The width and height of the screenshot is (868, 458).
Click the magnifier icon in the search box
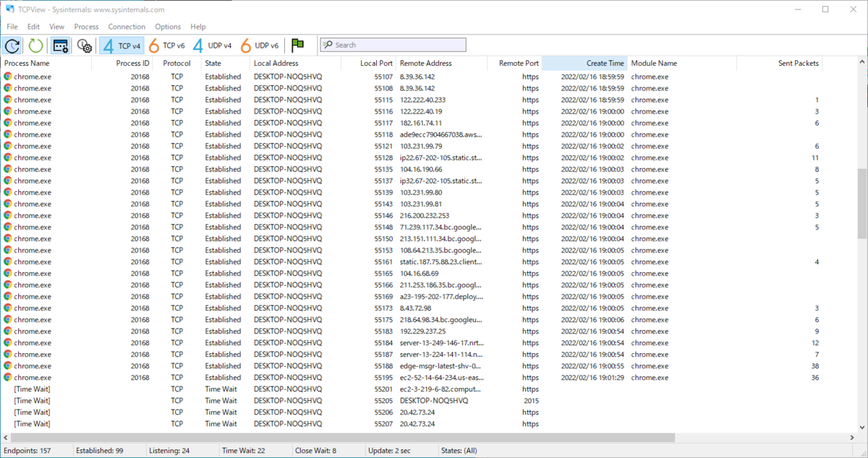tap(328, 45)
